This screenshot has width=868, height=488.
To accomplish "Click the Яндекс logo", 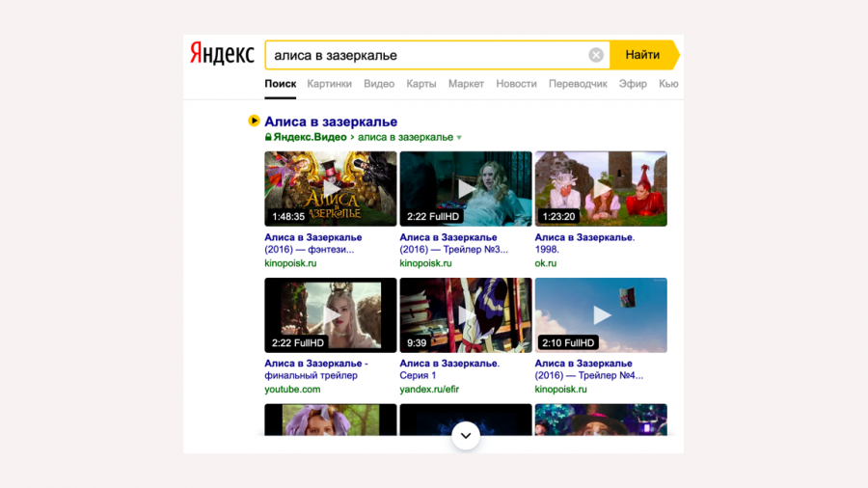I will [x=222, y=54].
